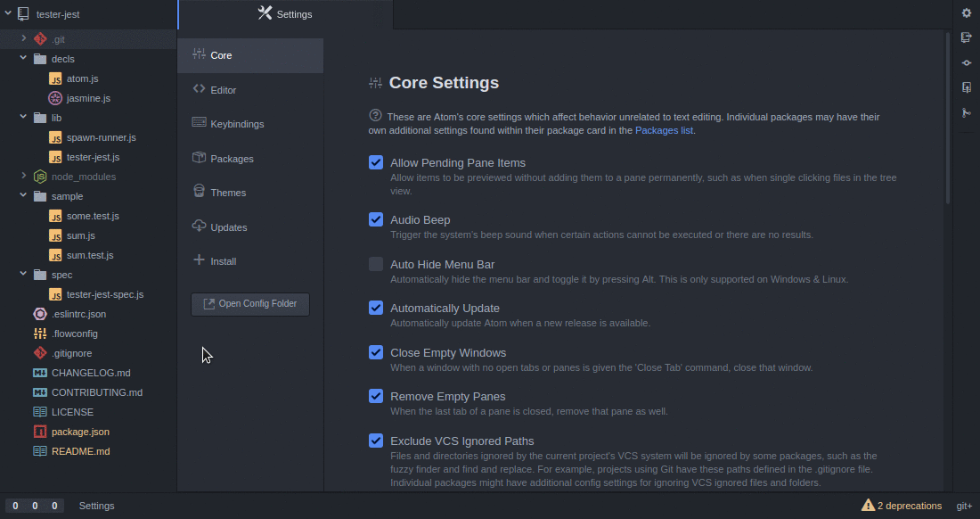The width and height of the screenshot is (980, 519).
Task: Click the gear icon in right toolbar
Action: click(967, 13)
